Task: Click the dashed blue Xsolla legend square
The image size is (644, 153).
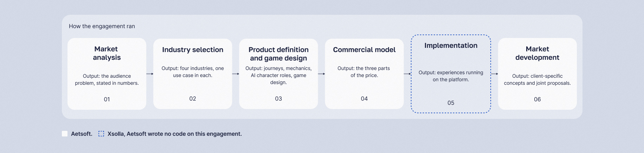Action: click(x=101, y=134)
